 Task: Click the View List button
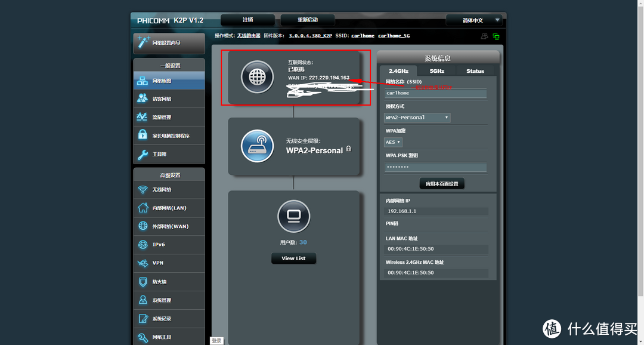click(293, 258)
